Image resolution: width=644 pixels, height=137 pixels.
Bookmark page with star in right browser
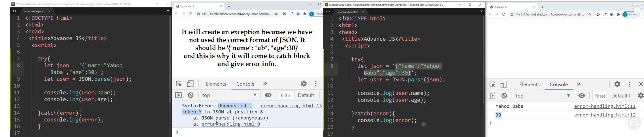(x=590, y=14)
